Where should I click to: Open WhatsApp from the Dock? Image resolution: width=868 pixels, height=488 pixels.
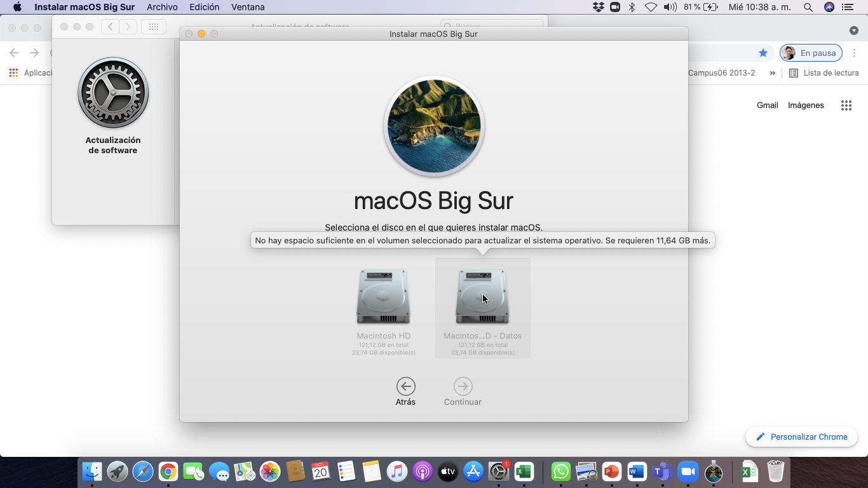coord(561,471)
